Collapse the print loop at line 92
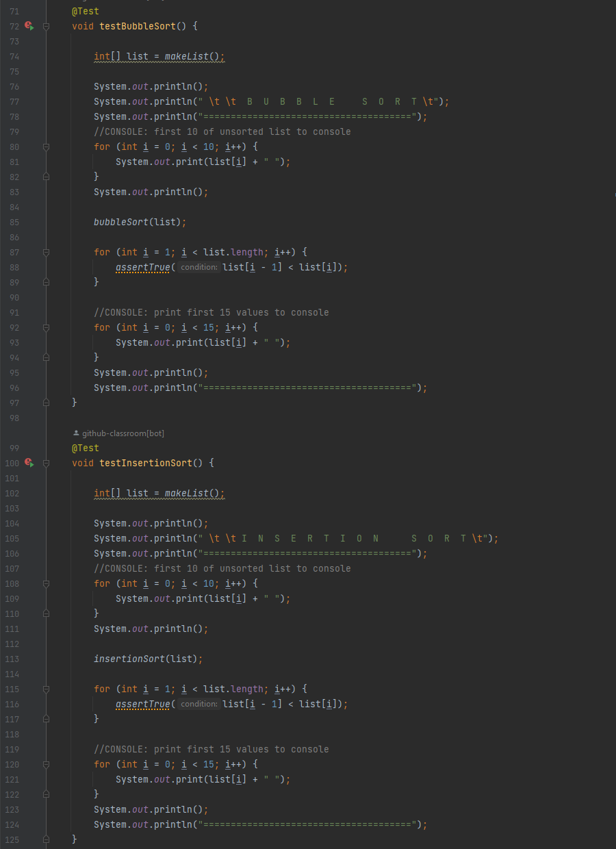This screenshot has height=849, width=616. click(46, 327)
